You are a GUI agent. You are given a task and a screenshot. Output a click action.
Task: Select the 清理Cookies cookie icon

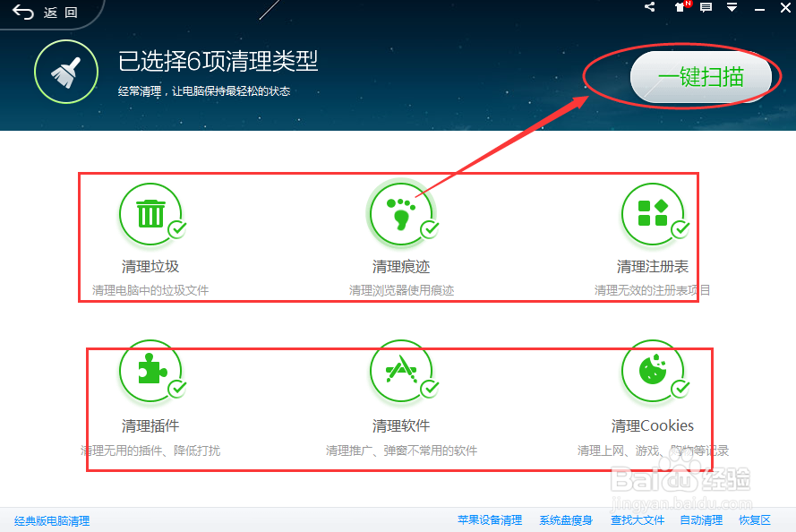[653, 371]
